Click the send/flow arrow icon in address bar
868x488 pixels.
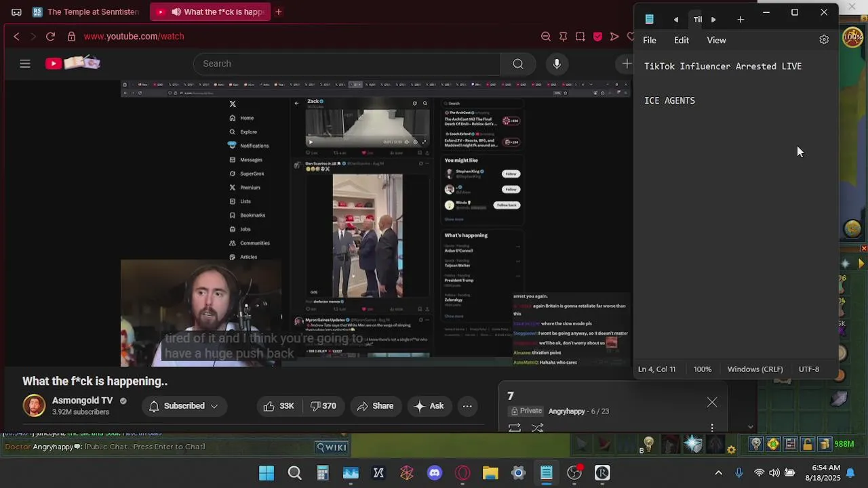pyautogui.click(x=614, y=37)
